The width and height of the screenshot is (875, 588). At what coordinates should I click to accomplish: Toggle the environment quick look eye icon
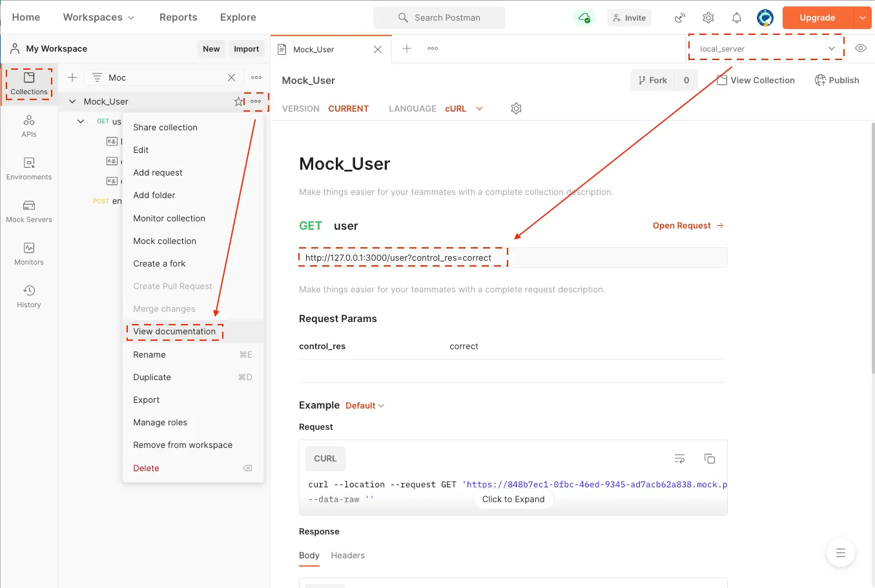pos(861,48)
